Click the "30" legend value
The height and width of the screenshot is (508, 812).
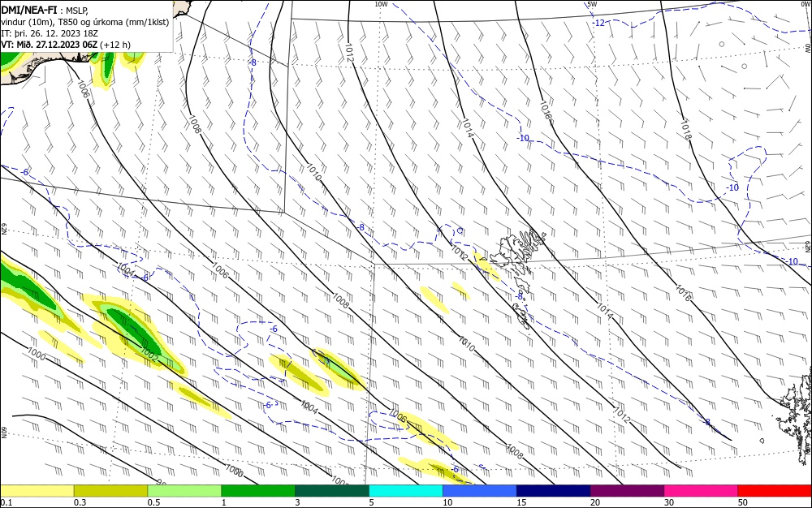[x=669, y=502]
